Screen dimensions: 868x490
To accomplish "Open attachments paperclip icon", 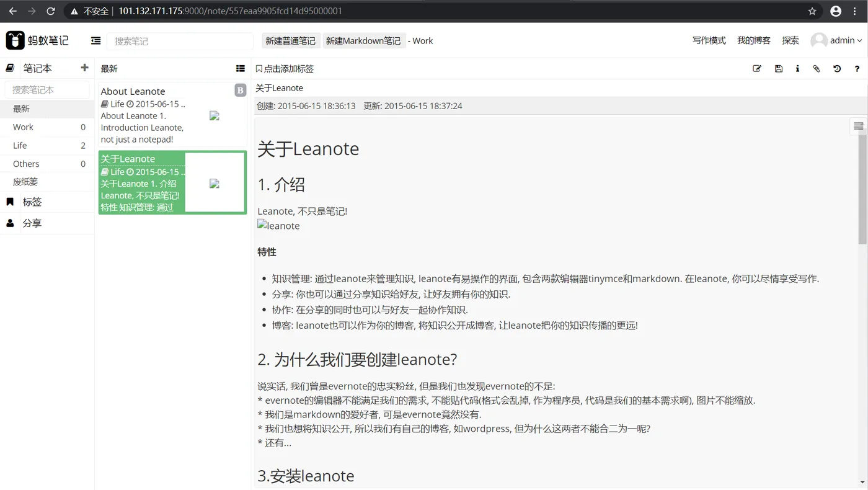I will (x=817, y=69).
